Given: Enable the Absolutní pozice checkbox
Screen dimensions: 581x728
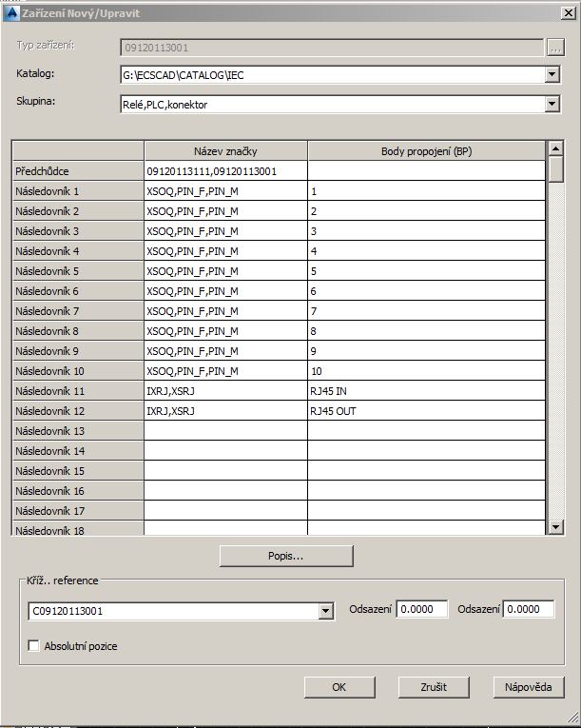Looking at the screenshot, I should click(33, 646).
